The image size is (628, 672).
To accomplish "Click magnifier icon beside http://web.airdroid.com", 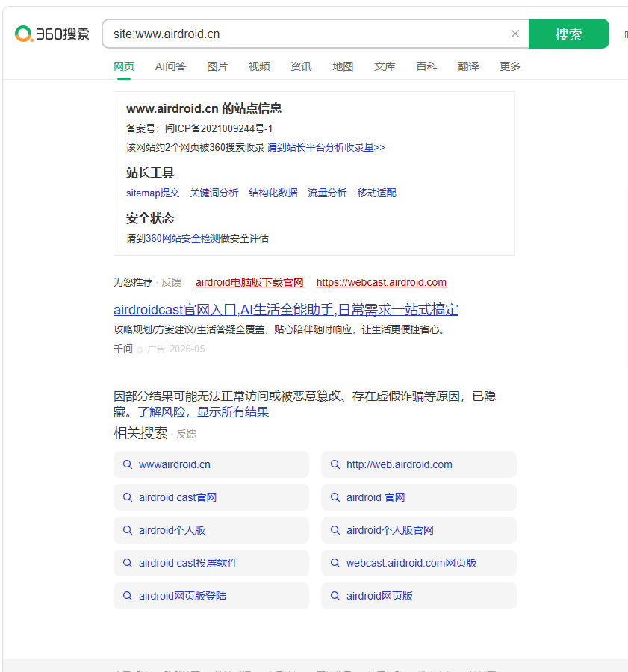I will 335,464.
